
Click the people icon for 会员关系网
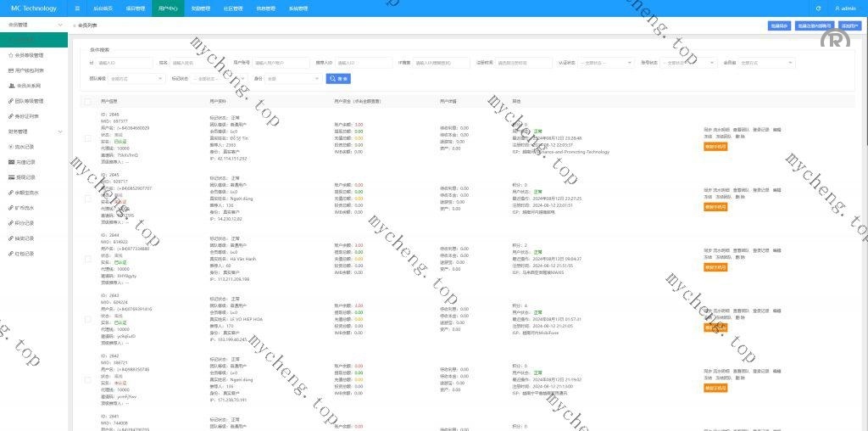tap(11, 86)
